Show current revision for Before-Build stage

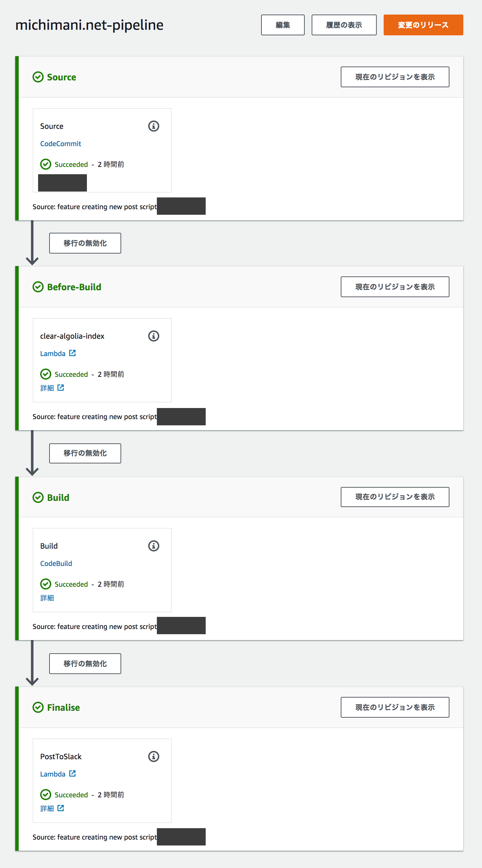click(x=395, y=287)
